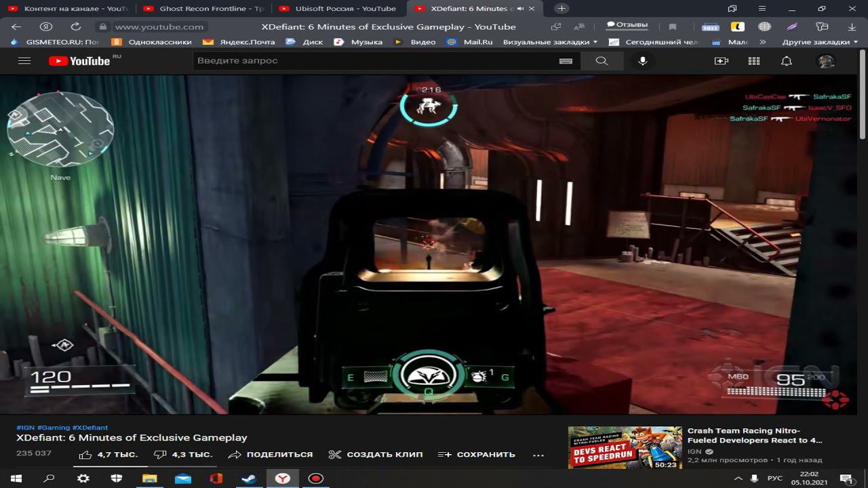Show more bookmarks with the chevron
The height and width of the screenshot is (488, 868).
click(x=763, y=42)
